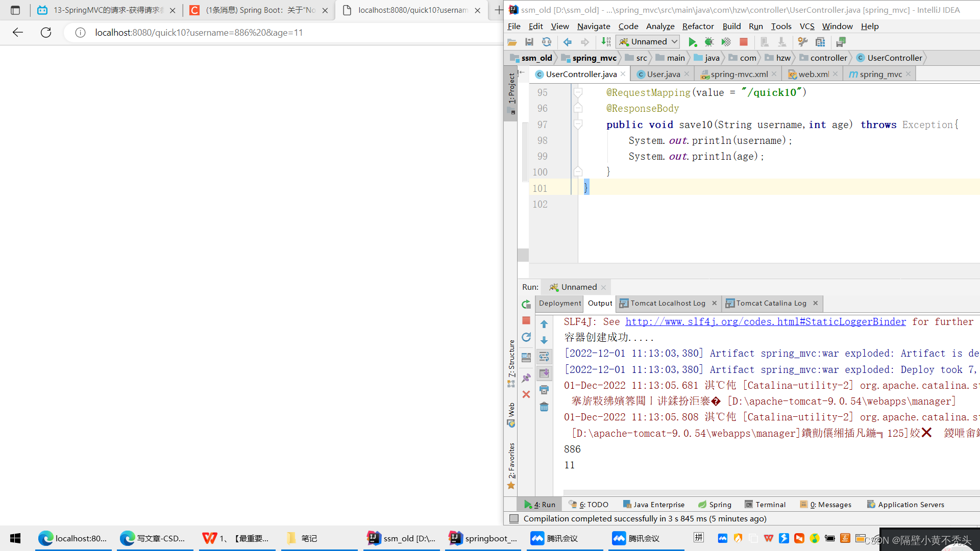Open the Project Structure dialog icon

tap(820, 42)
